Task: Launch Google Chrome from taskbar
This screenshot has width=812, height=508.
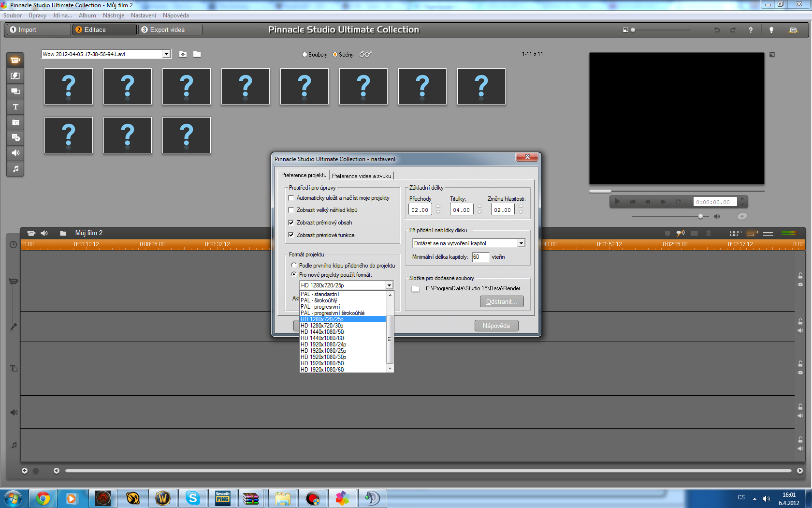Action: pyautogui.click(x=43, y=498)
